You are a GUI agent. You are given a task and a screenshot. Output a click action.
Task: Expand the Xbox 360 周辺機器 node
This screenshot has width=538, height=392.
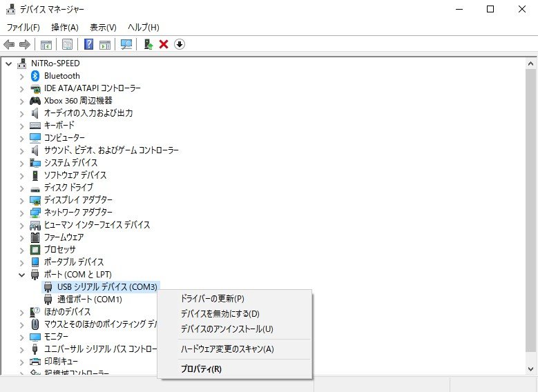pos(21,101)
